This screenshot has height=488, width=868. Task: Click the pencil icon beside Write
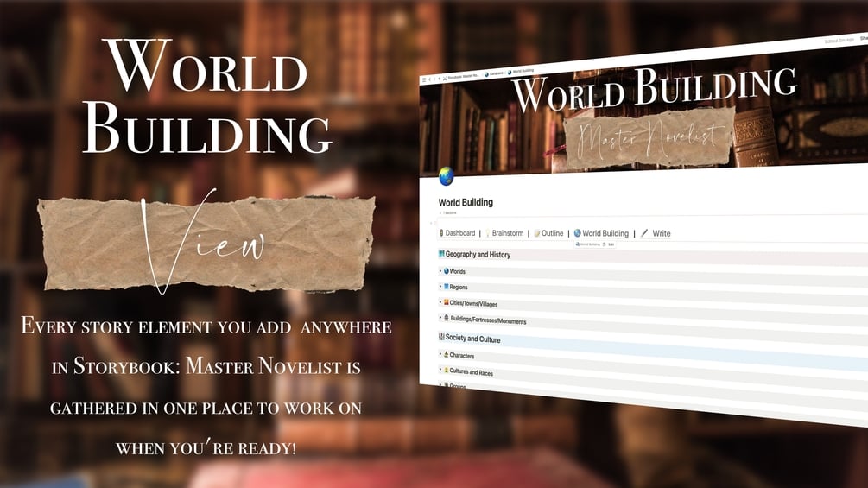[x=644, y=233]
